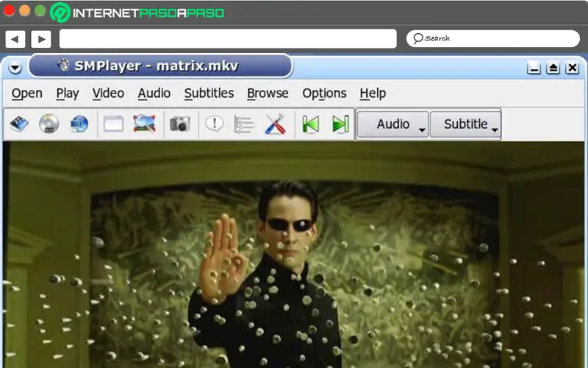
Task: Maximize the SMPlayer window
Action: pyautogui.click(x=553, y=68)
